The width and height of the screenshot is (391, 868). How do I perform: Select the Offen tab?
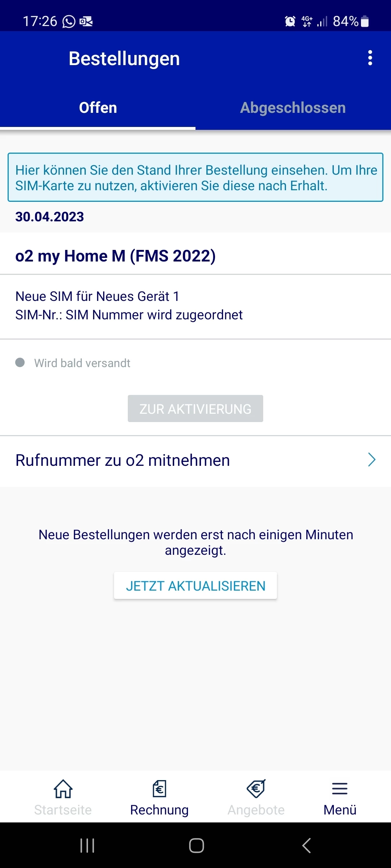98,108
